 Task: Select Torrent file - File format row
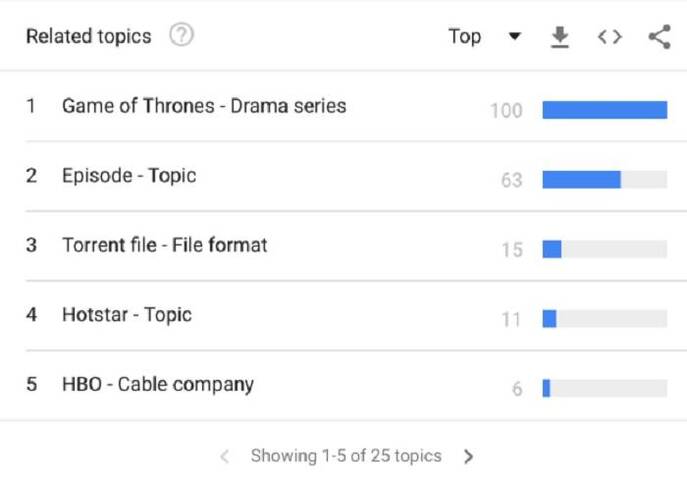(x=165, y=245)
